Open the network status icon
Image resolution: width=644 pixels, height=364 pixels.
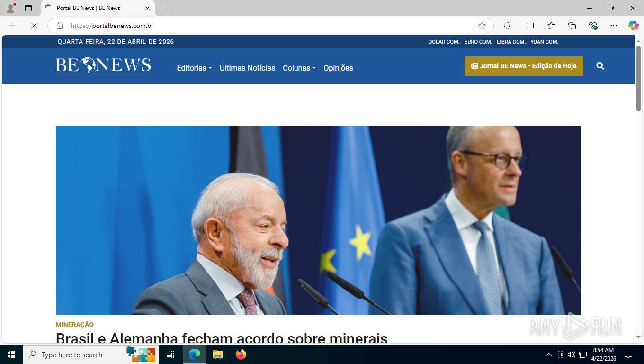coord(583,355)
